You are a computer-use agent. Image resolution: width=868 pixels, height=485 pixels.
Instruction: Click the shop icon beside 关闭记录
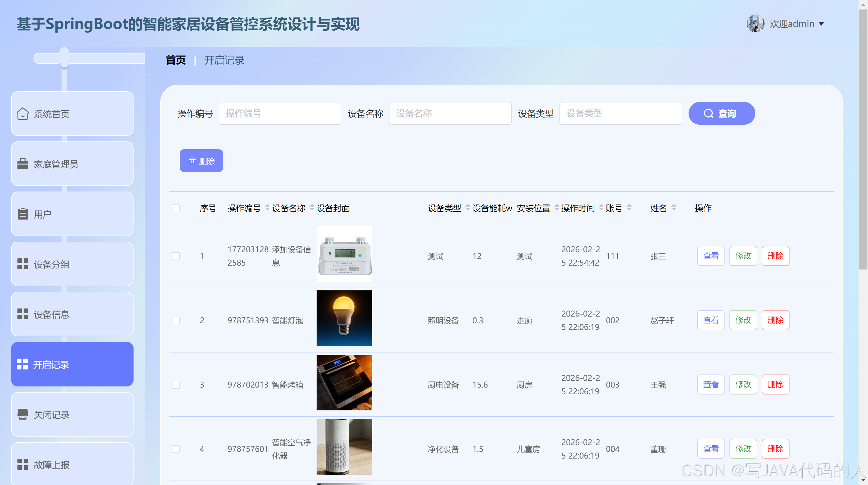tap(23, 414)
